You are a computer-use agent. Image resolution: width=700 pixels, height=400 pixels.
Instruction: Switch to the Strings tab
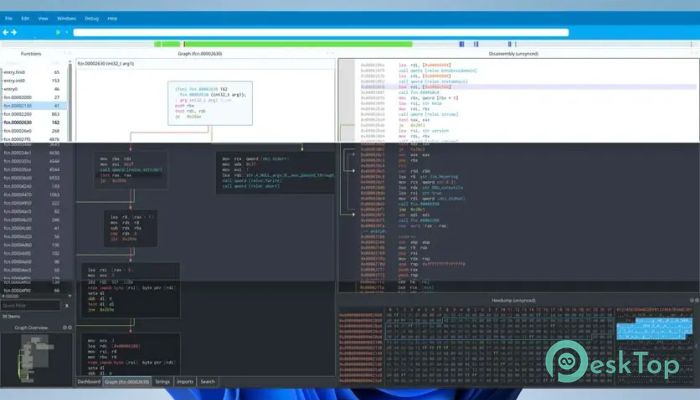[162, 382]
